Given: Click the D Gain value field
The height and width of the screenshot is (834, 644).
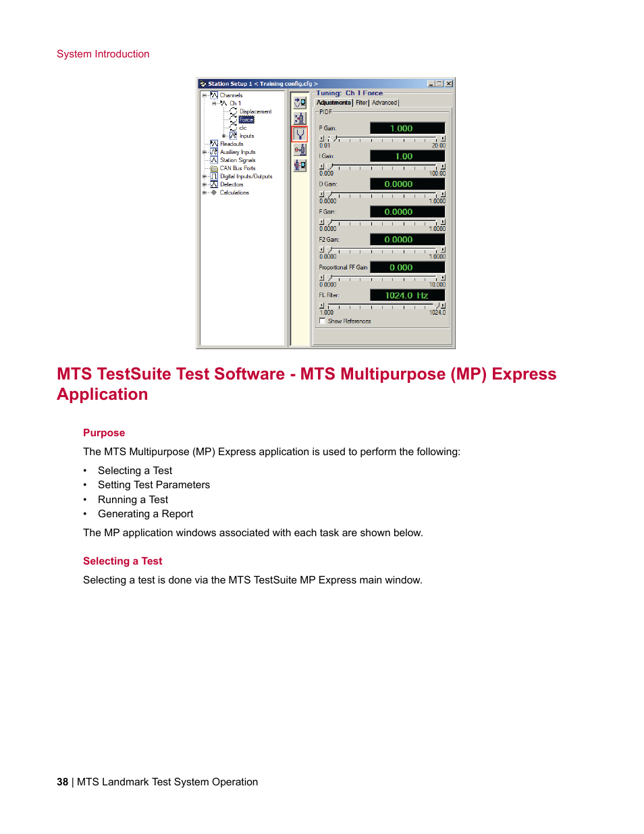Looking at the screenshot, I should pos(407,184).
